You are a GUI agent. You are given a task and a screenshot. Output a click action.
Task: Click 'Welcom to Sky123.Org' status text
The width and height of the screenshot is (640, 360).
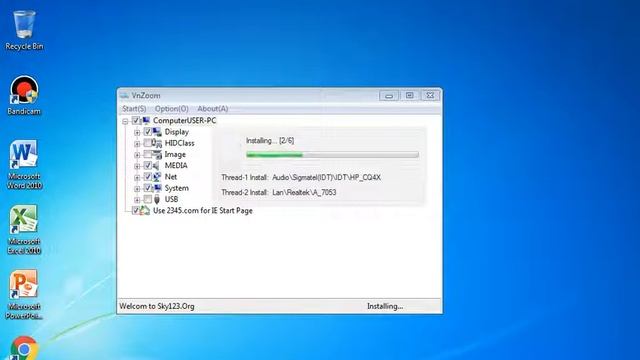pyautogui.click(x=157, y=306)
